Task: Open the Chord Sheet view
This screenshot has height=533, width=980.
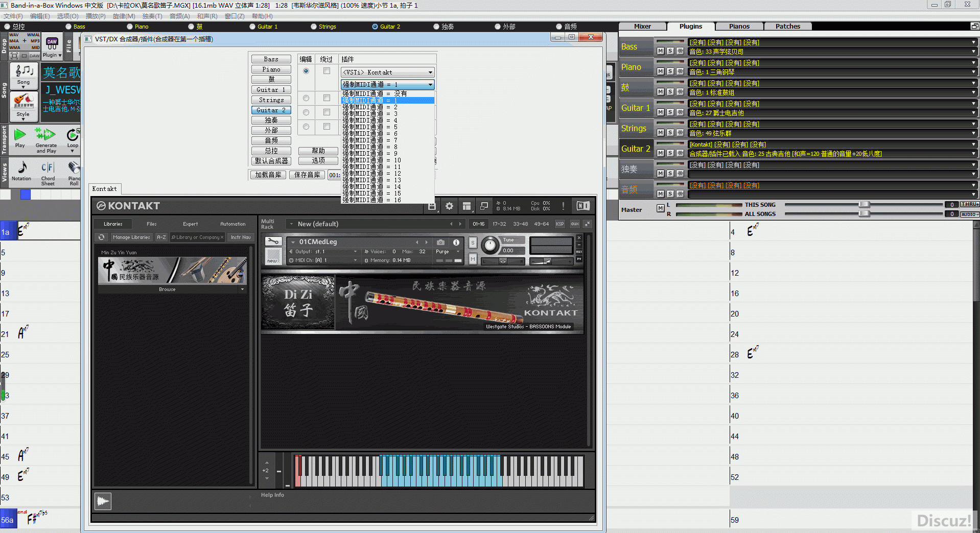Action: click(48, 173)
